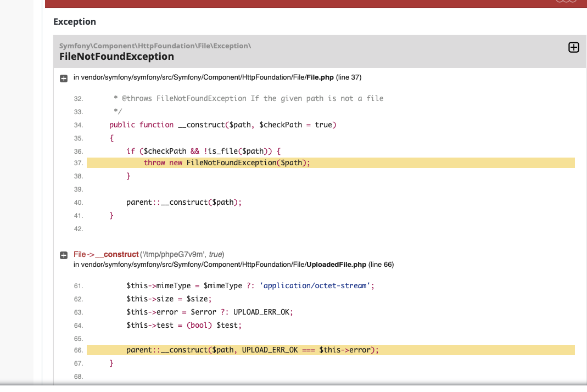Select the highlighted throw new FileNotFoundException line
The height and width of the screenshot is (392, 587).
point(331,163)
